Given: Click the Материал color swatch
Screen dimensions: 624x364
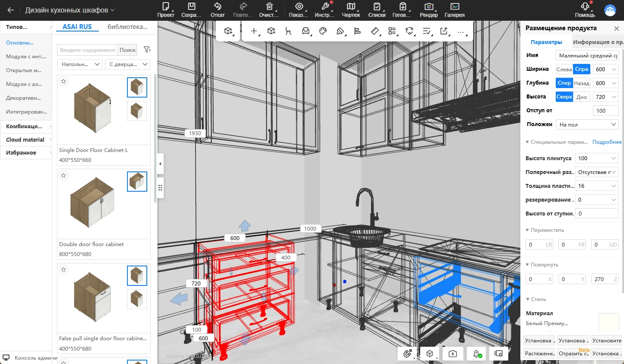Looking at the screenshot, I should point(608,322).
